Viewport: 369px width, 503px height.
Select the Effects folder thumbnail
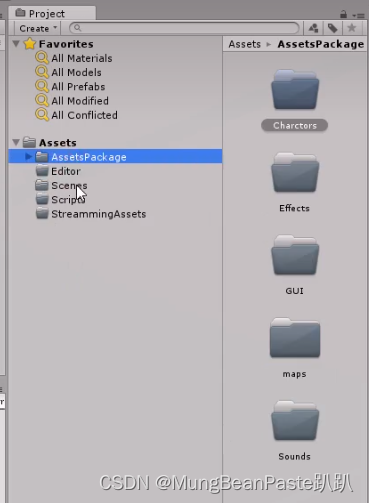pos(295,173)
